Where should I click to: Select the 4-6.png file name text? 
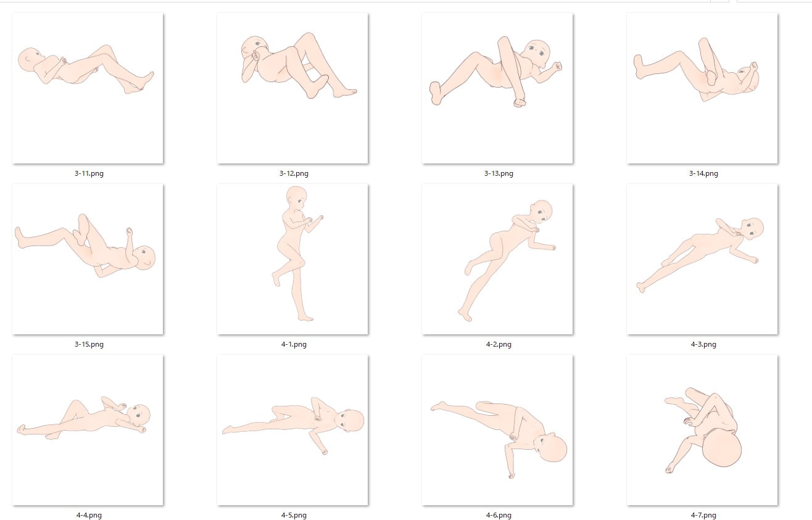499,515
